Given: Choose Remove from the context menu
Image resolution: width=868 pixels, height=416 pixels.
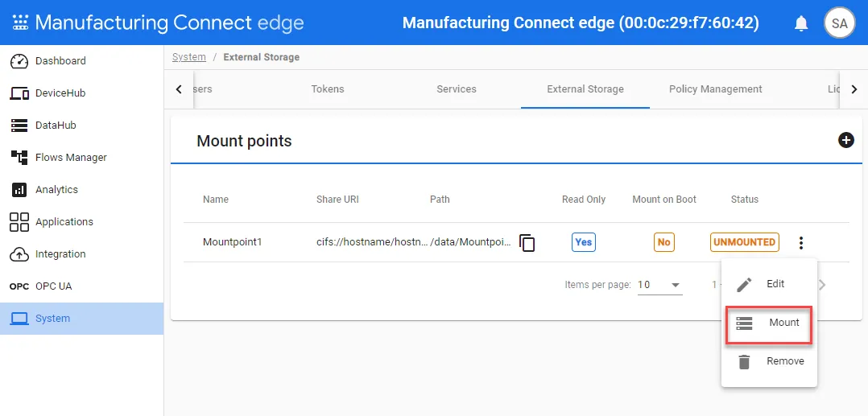Looking at the screenshot, I should (x=770, y=362).
